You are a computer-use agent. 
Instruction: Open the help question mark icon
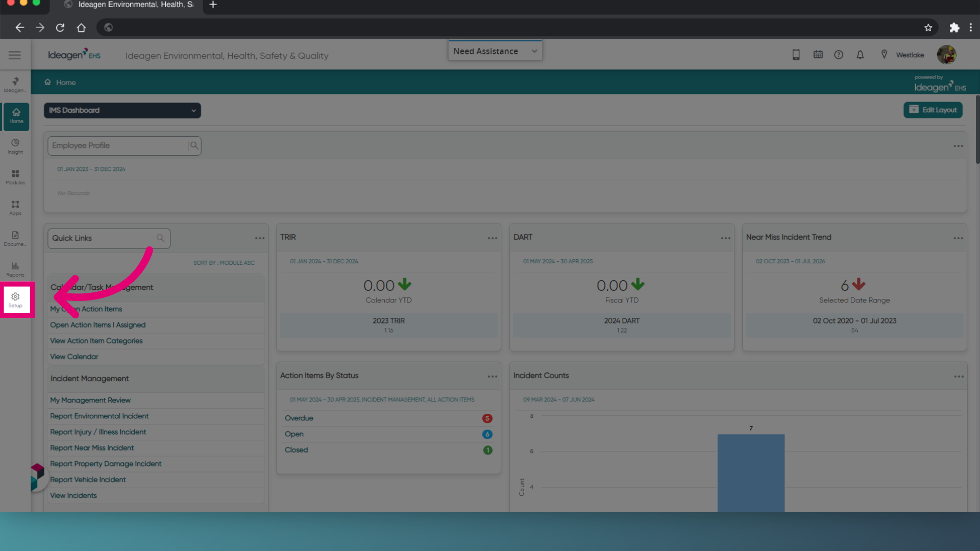pos(839,55)
